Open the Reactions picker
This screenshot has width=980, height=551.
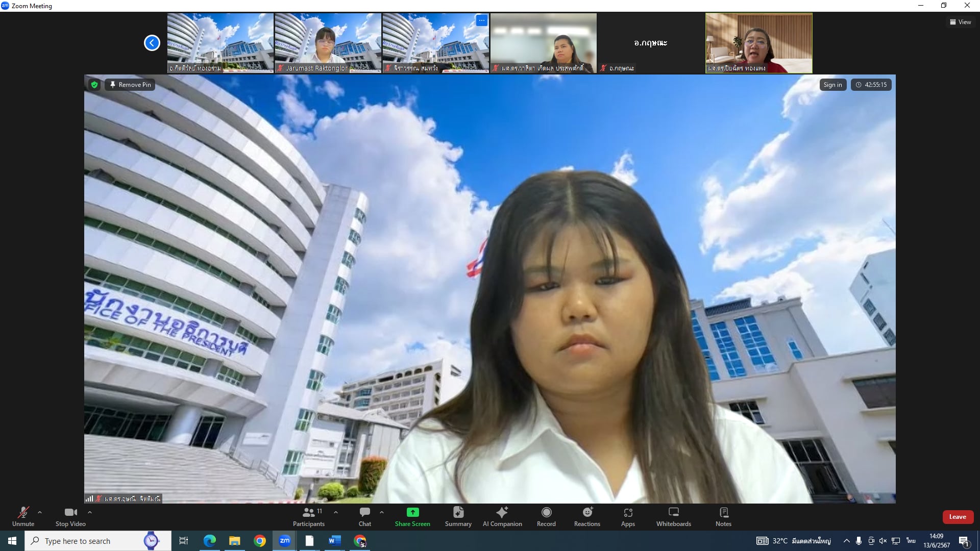(x=587, y=516)
